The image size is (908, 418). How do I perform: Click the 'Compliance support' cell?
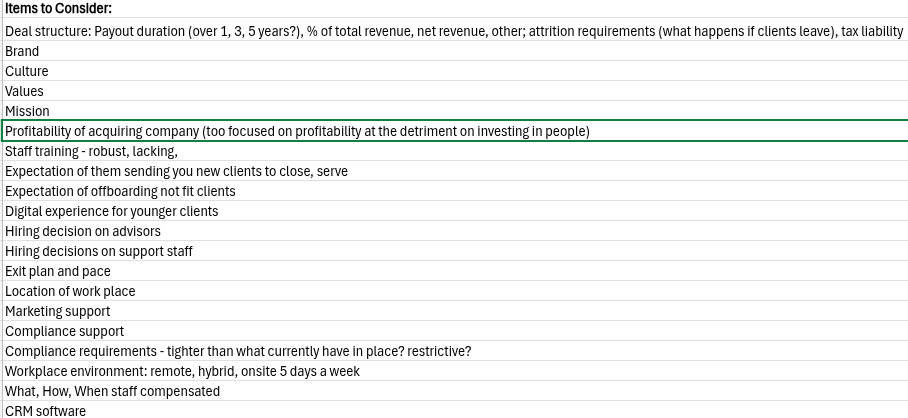pyautogui.click(x=455, y=331)
